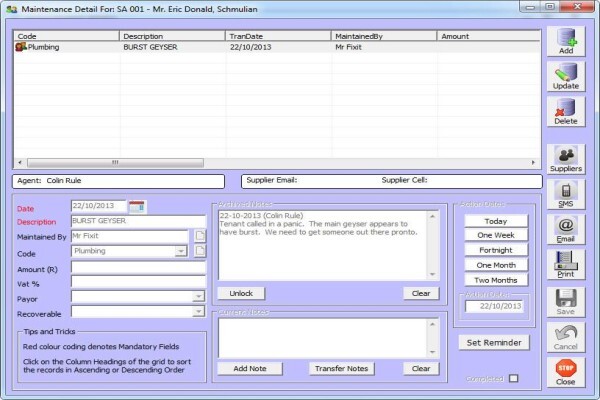Sort grid by TranDate column header
600x400 pixels.
pyautogui.click(x=278, y=36)
